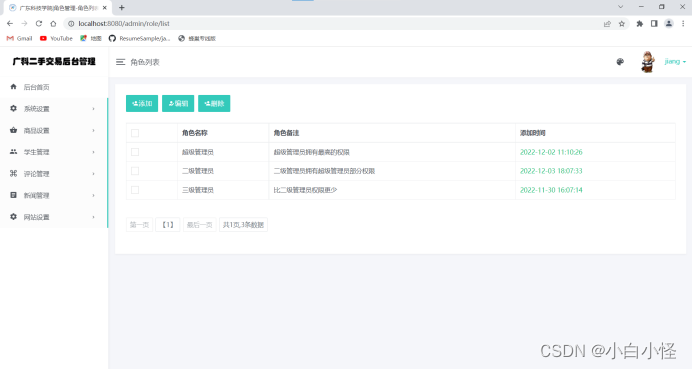Expand 网站设置 menu chevron

coord(93,217)
